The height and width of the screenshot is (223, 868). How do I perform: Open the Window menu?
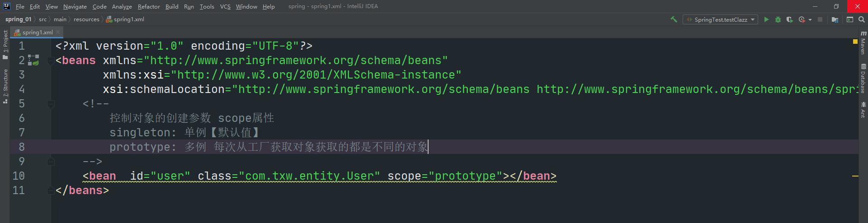tap(246, 6)
